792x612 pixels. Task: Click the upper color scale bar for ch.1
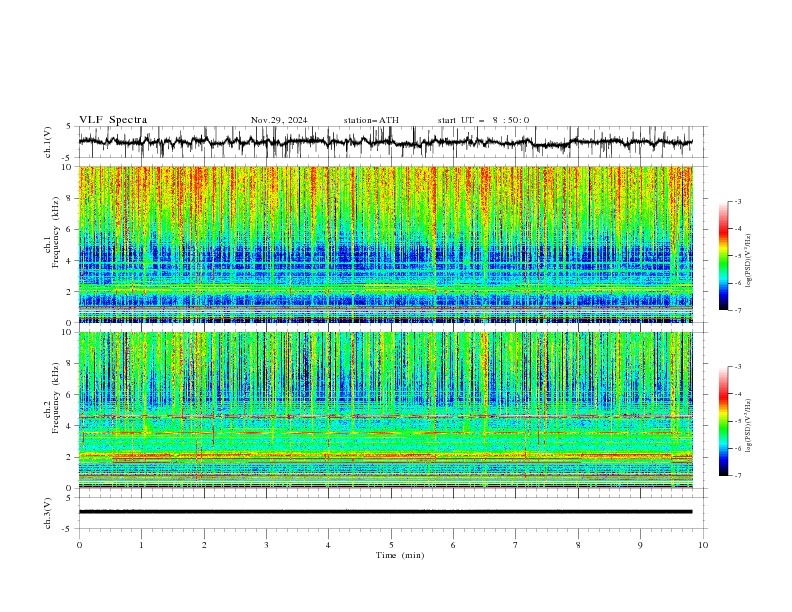point(723,256)
